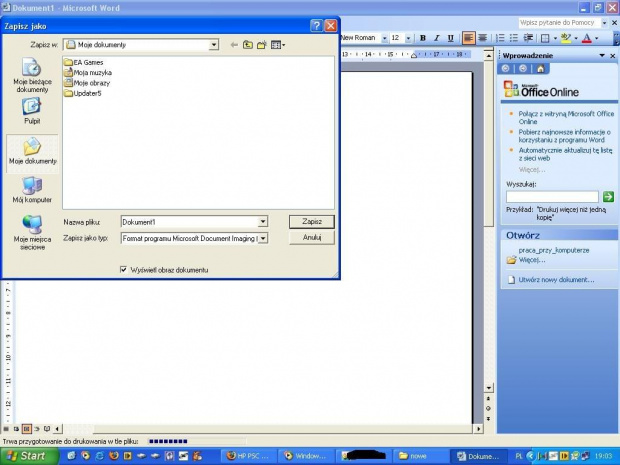
Task: Click the Nazwa pliku text field
Action: [189, 222]
